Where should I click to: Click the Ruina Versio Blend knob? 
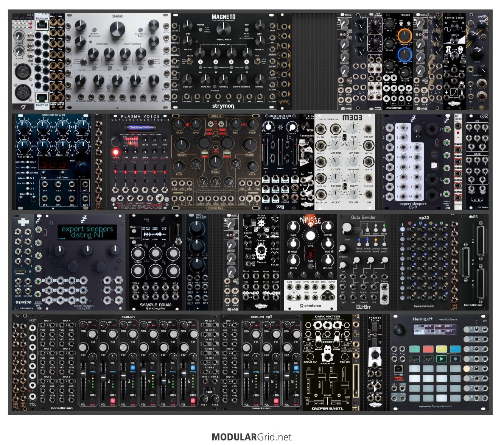click(x=248, y=226)
